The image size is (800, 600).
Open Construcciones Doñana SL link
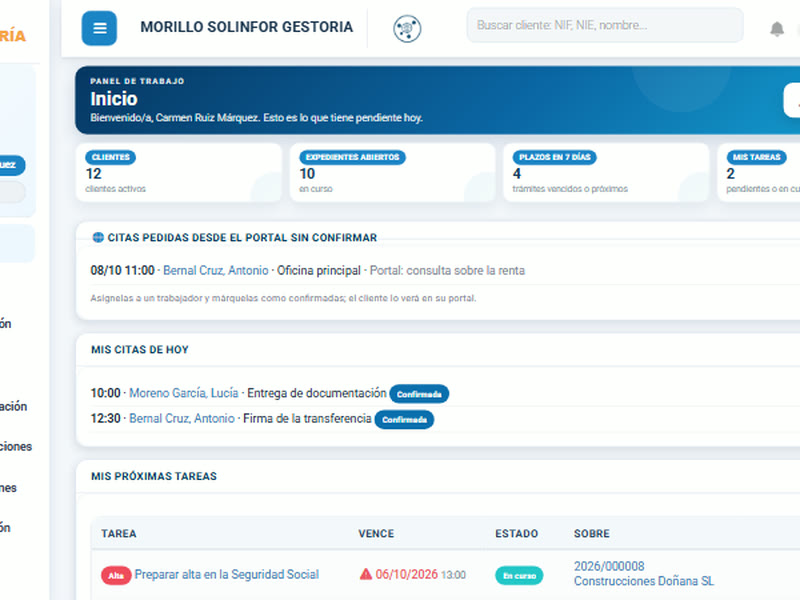pos(644,581)
